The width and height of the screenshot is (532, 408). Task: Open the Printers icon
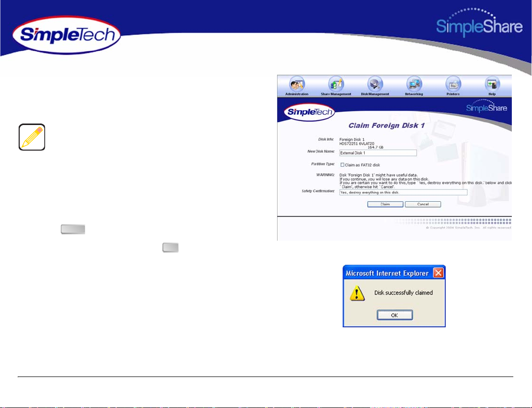coord(453,86)
